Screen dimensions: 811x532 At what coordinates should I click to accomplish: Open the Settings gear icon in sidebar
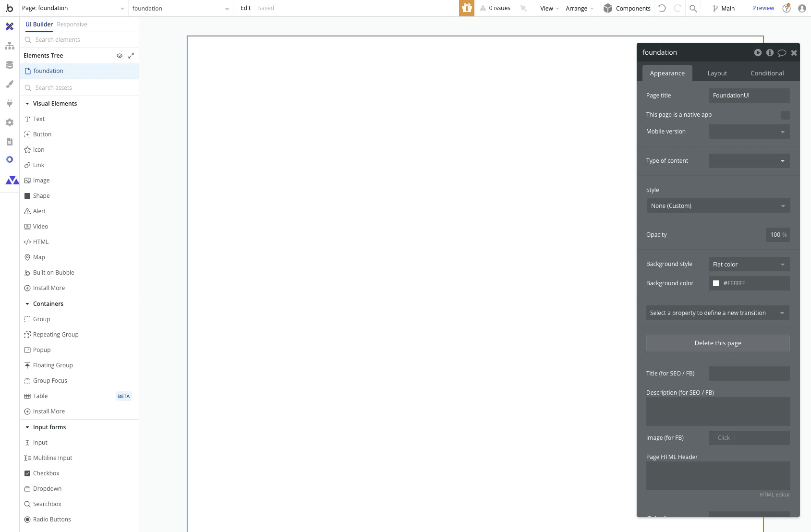tap(9, 122)
